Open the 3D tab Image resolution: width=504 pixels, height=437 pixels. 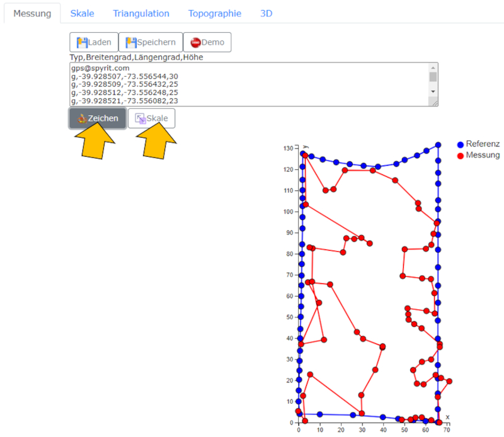tap(266, 13)
